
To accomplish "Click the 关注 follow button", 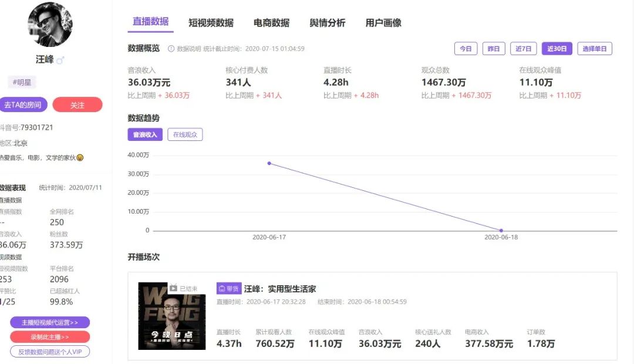I will point(77,105).
